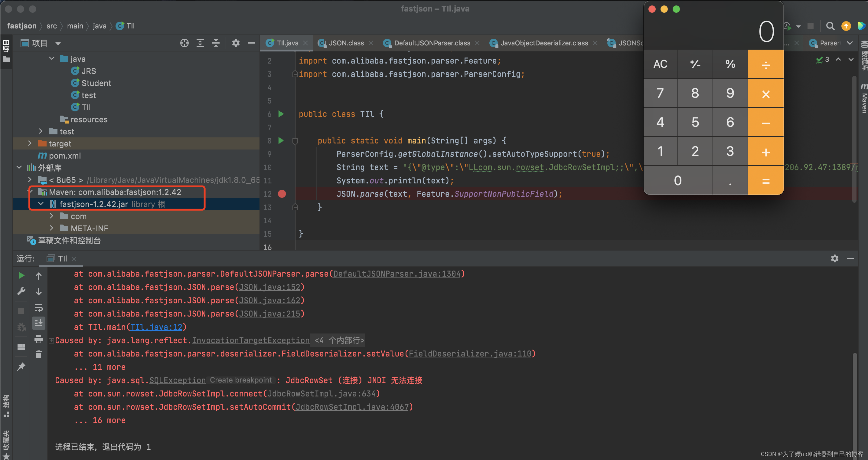868x460 pixels.
Task: Click the percent key in Calculator
Action: click(730, 64)
